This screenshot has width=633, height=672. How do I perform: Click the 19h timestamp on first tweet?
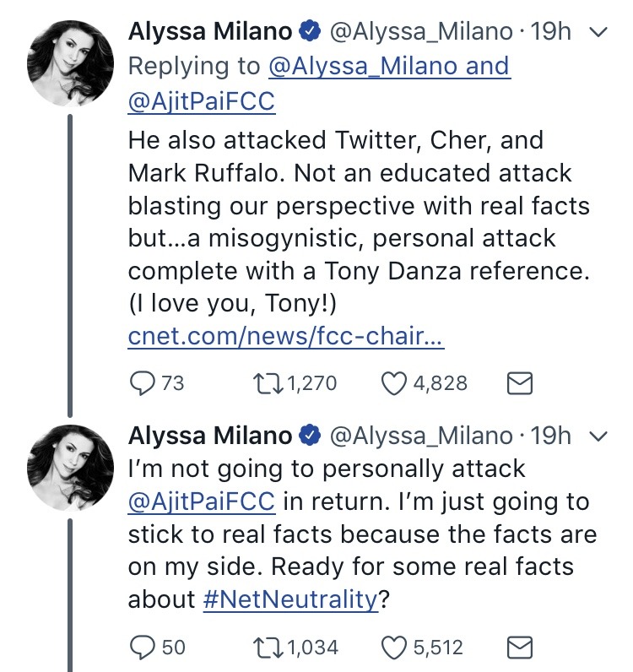(x=552, y=32)
